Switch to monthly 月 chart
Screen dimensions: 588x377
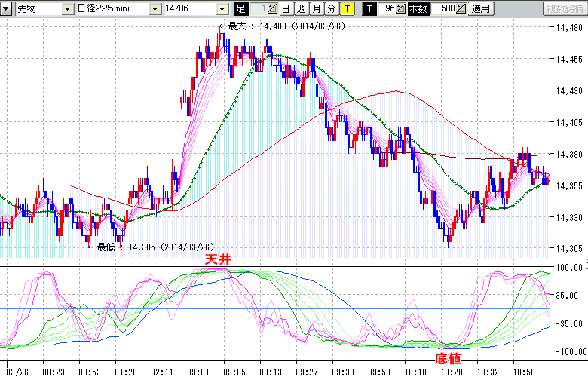pos(316,9)
